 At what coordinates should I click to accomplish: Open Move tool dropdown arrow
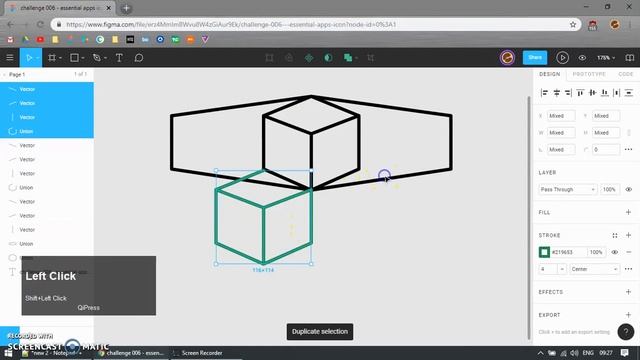point(37,58)
